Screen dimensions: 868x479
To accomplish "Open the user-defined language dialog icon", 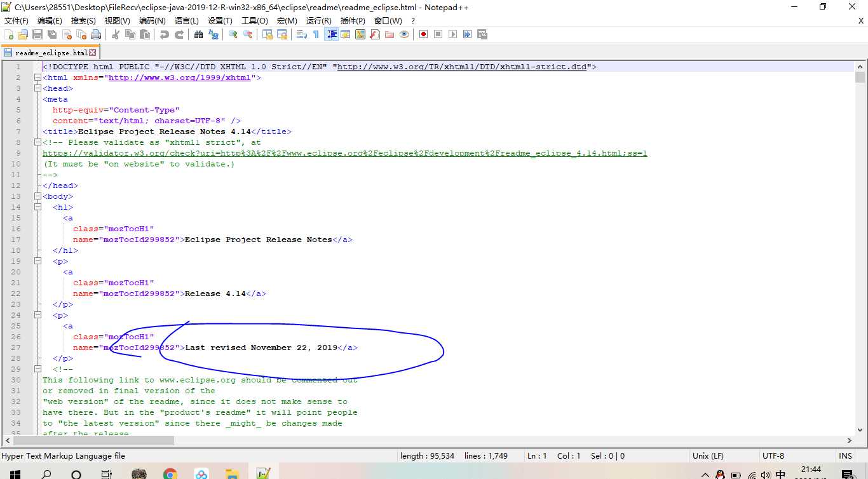I will [x=346, y=34].
